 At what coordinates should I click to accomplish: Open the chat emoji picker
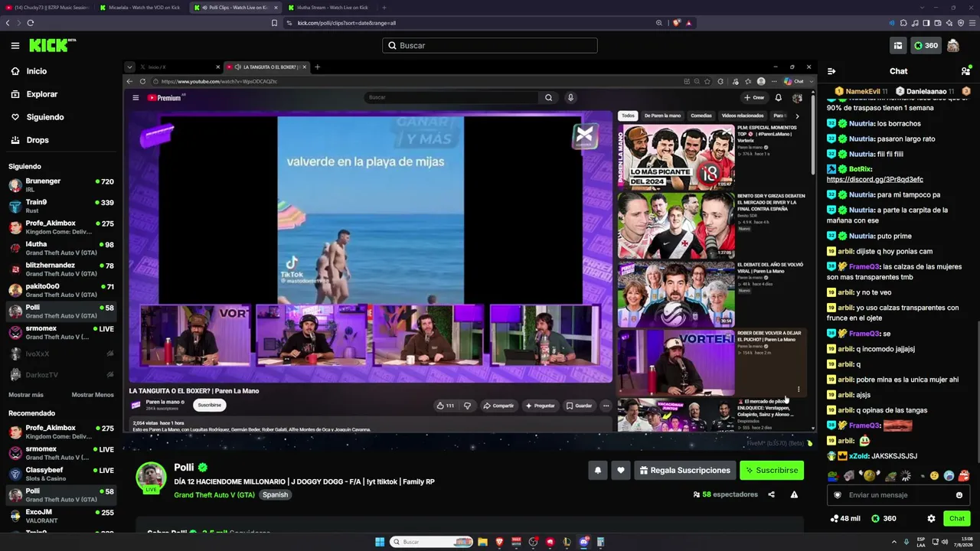coord(959,495)
